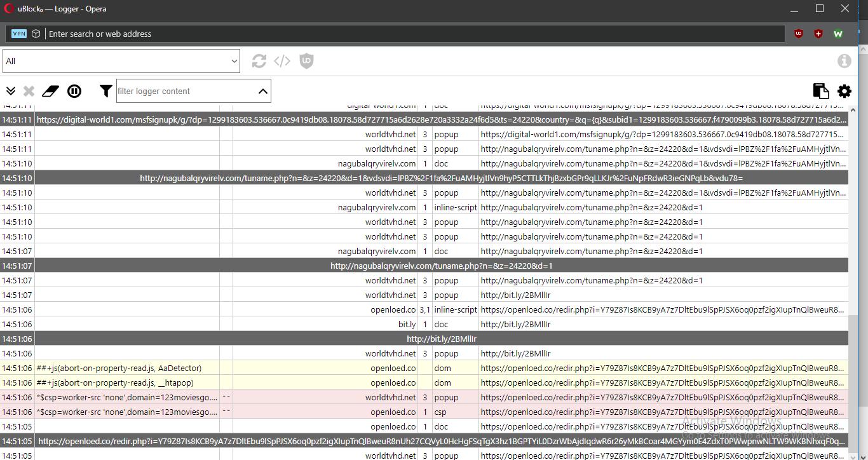868x460 pixels.
Task: Copy logger entries using the clipboard icon
Action: pos(820,91)
